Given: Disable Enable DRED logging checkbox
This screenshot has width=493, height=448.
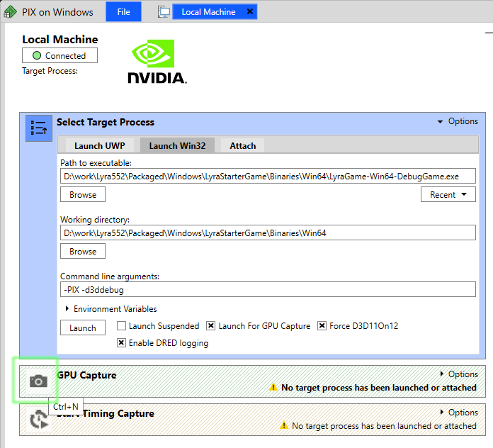Looking at the screenshot, I should pos(121,342).
